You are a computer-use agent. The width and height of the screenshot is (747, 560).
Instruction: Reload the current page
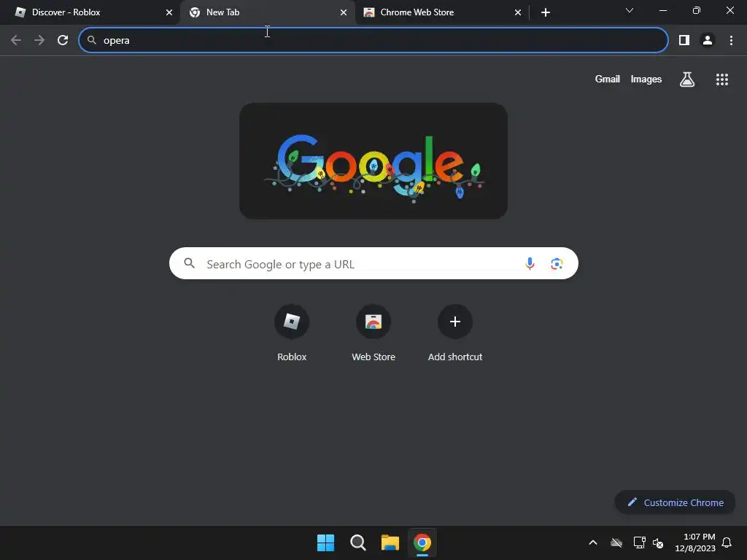[x=63, y=40]
